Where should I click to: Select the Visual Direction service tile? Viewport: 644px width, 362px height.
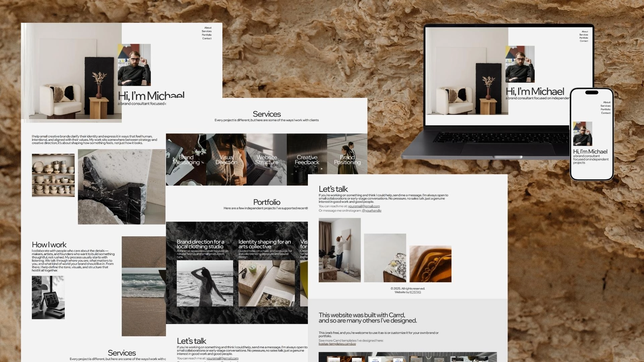click(x=226, y=160)
